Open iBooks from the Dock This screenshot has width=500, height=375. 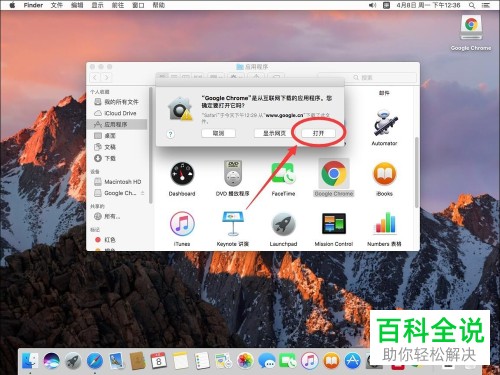[x=331, y=361]
